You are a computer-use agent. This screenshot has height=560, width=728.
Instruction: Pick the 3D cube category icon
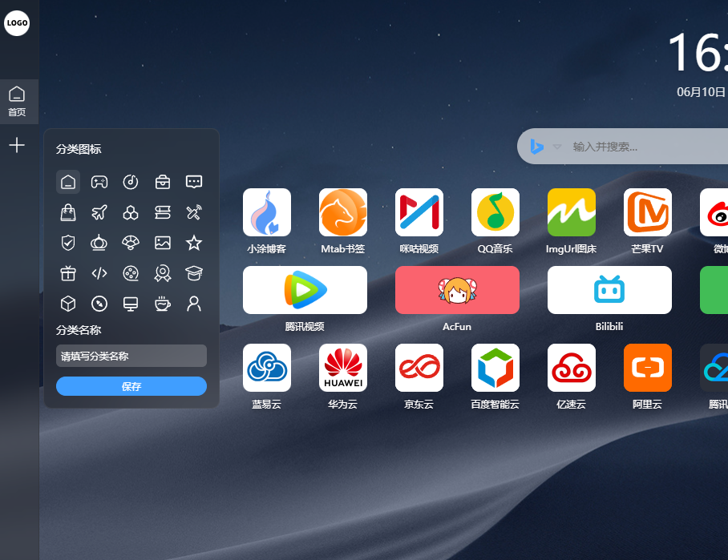pos(68,304)
